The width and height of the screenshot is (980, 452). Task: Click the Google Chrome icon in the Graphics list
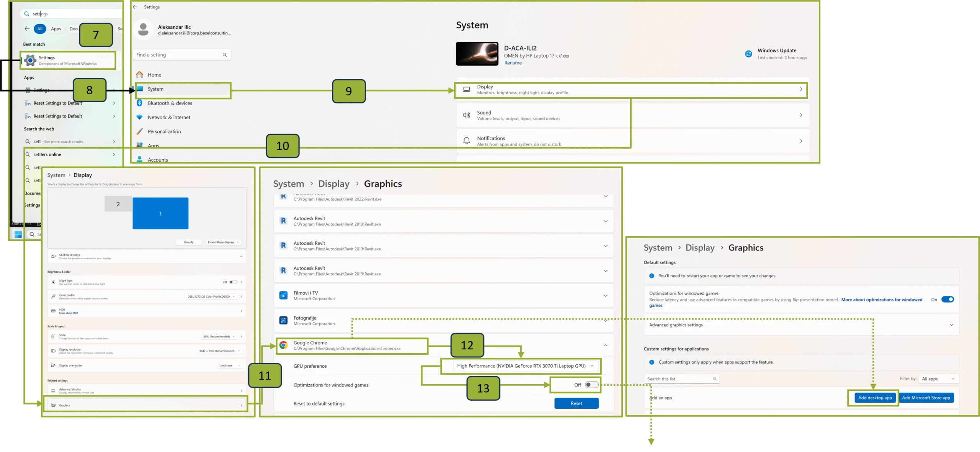[283, 345]
